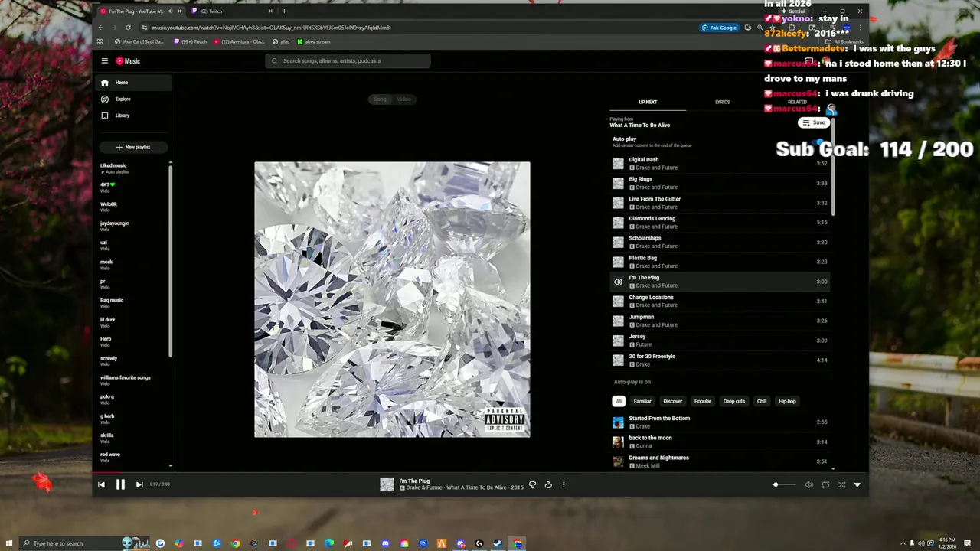
Task: Switch to Video mode toggle
Action: point(403,99)
